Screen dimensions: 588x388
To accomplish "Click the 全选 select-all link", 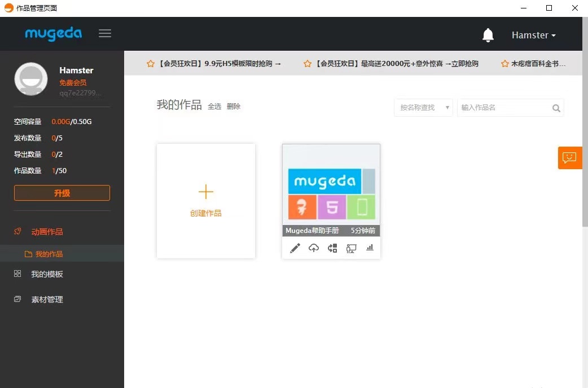I will coord(214,106).
